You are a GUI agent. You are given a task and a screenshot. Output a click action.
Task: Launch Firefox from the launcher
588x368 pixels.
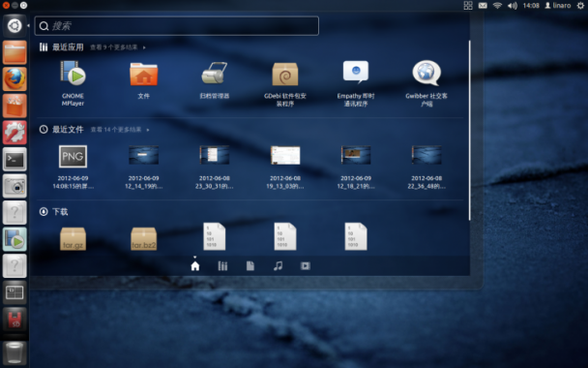(x=15, y=78)
